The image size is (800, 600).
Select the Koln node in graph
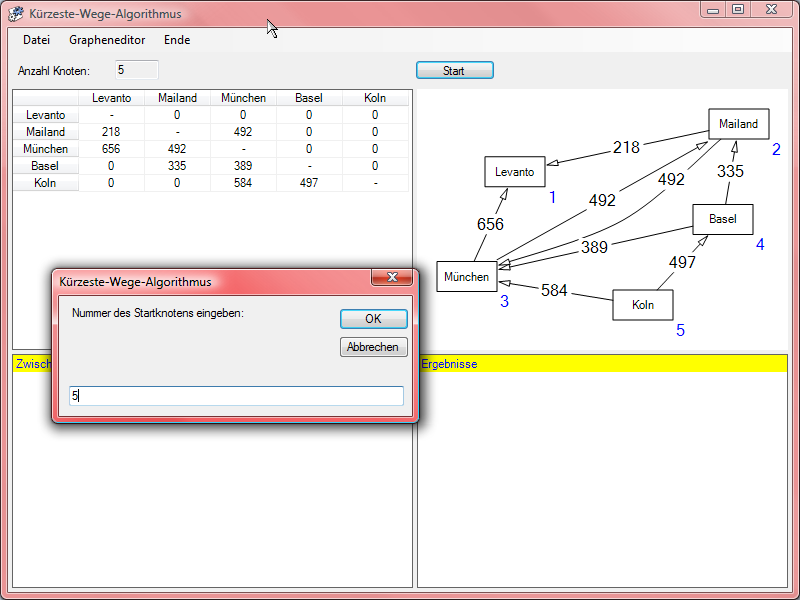(642, 305)
